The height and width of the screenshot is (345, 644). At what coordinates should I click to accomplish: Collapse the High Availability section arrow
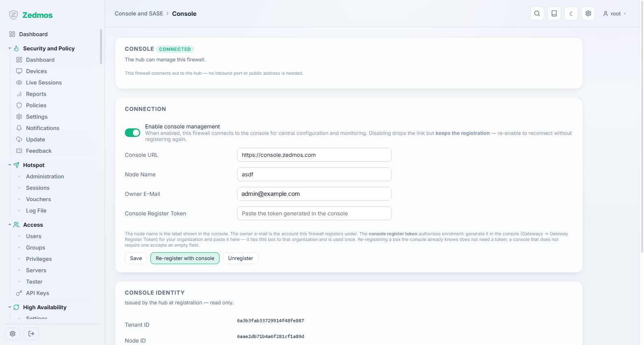[x=10, y=307]
